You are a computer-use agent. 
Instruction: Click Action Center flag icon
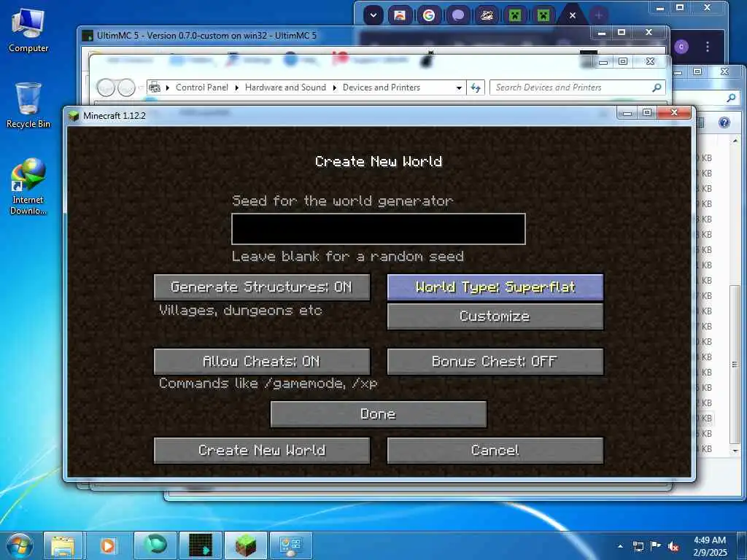[656, 546]
